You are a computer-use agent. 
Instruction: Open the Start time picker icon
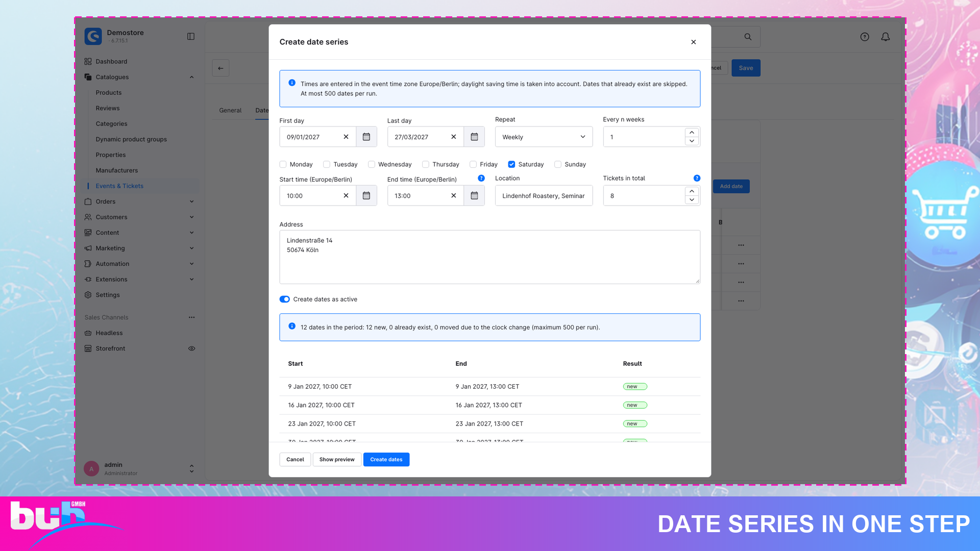coord(366,195)
